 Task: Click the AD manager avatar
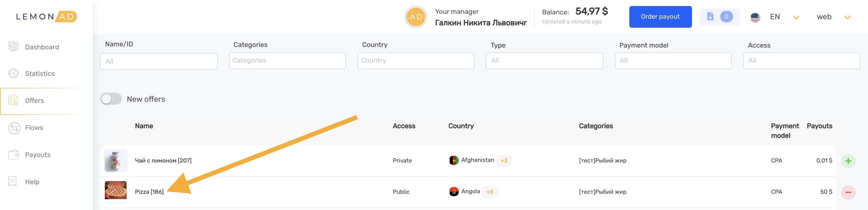click(416, 17)
